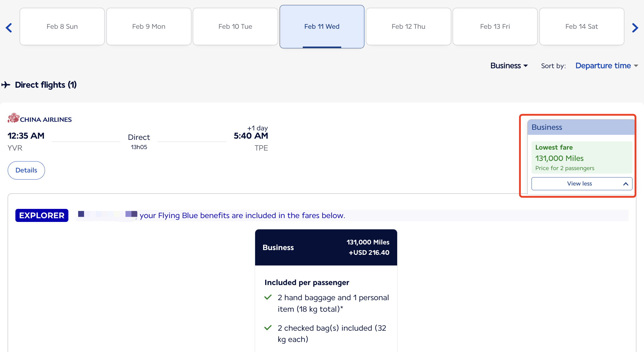Screen dimensions: 644x352
Task: Switch to the Feb 10 Tue tab
Action: pos(235,27)
